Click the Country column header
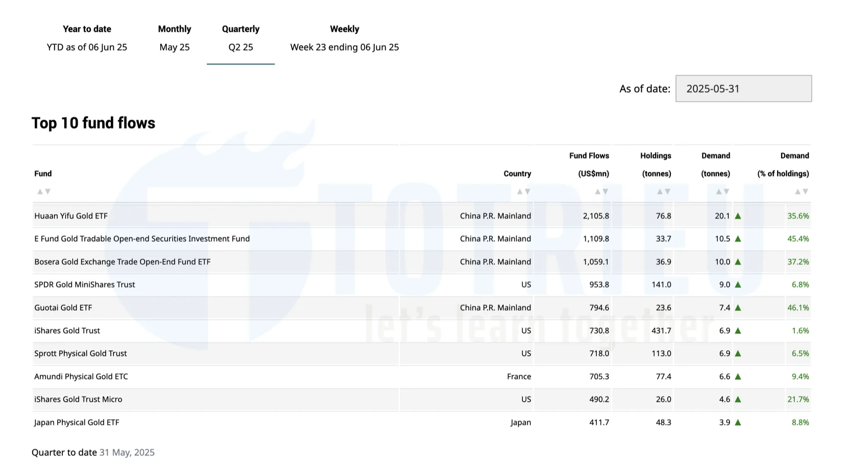This screenshot has width=868, height=470. pos(517,174)
